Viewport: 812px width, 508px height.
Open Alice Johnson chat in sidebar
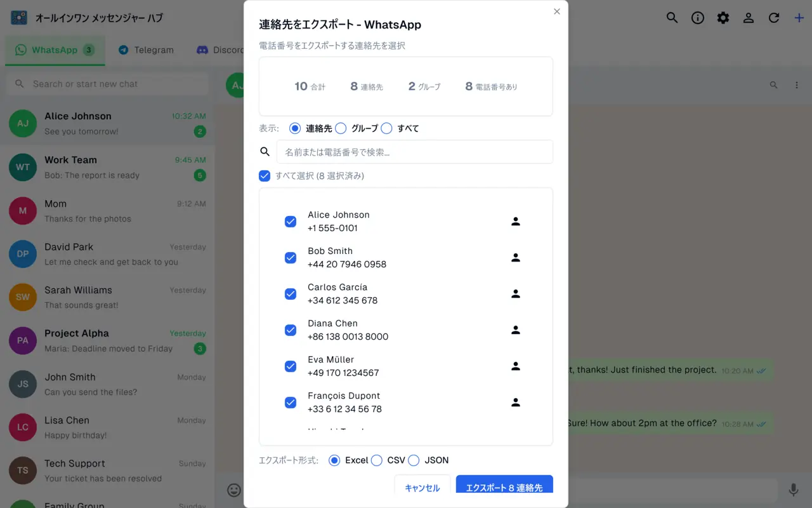[x=107, y=124]
